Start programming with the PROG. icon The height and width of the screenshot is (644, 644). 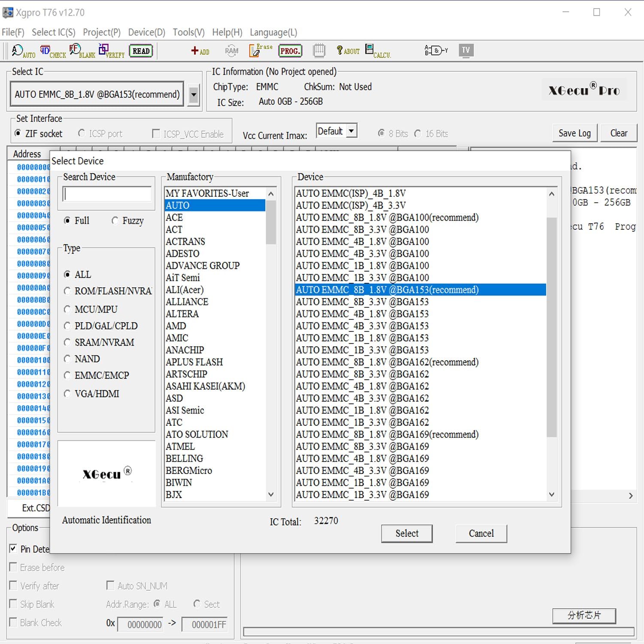pyautogui.click(x=290, y=50)
